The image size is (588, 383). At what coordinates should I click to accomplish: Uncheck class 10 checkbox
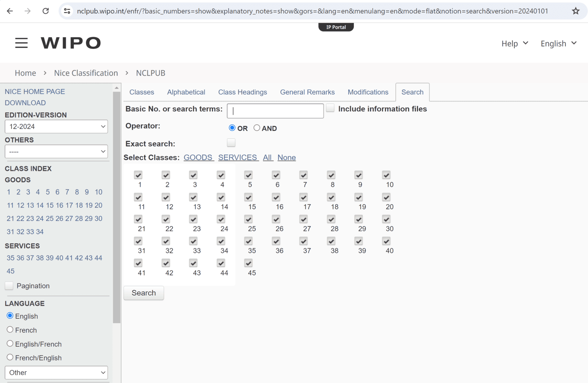(386, 175)
